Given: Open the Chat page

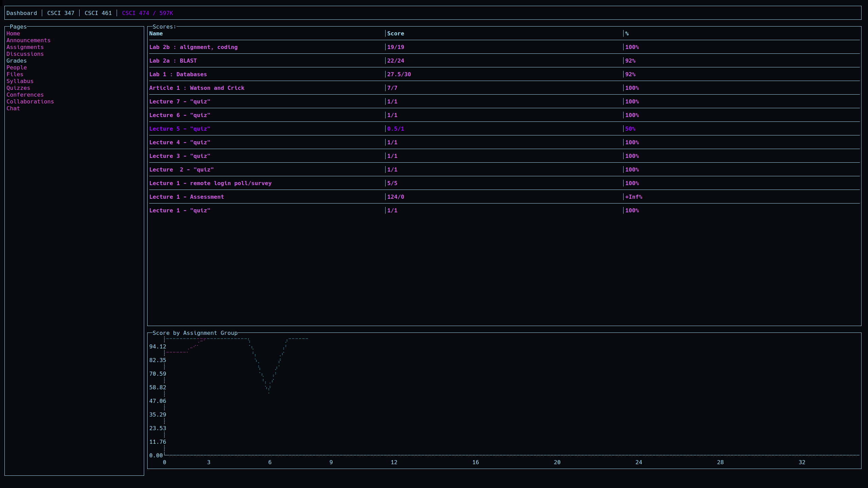Looking at the screenshot, I should pyautogui.click(x=13, y=108).
